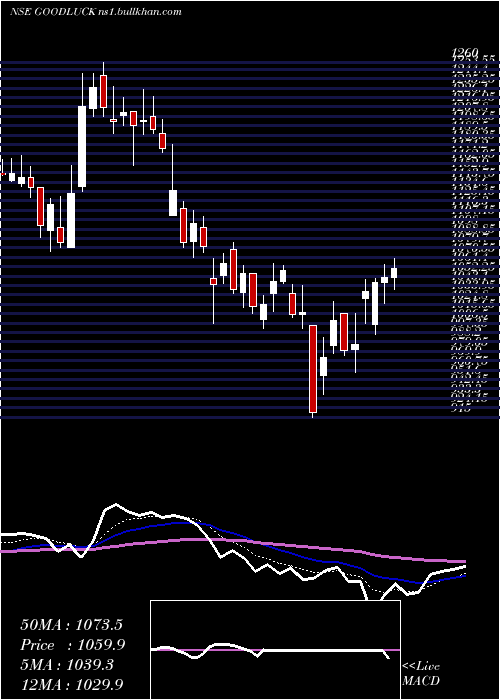Select the Price : 1059.9 value
The image size is (500, 700).
(72, 645)
